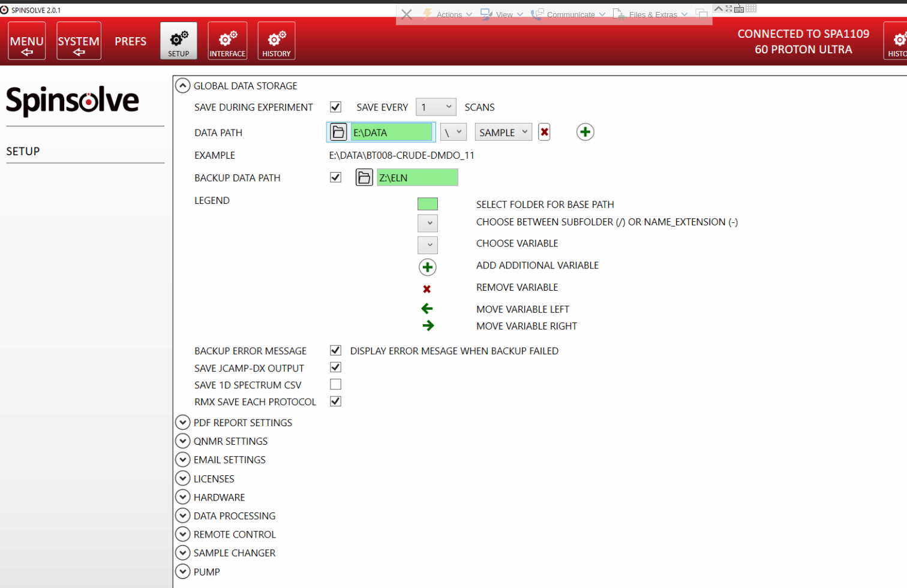Add additional variable using green plus
907x588 pixels.
point(585,132)
